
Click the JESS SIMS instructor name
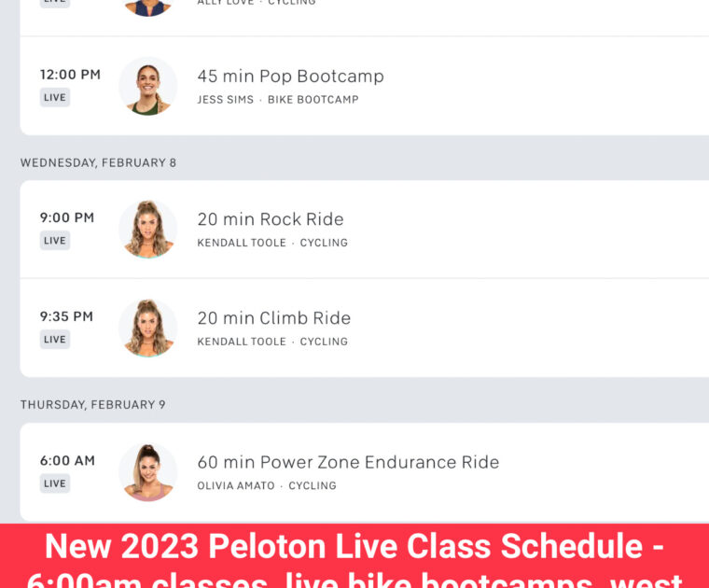click(x=225, y=100)
